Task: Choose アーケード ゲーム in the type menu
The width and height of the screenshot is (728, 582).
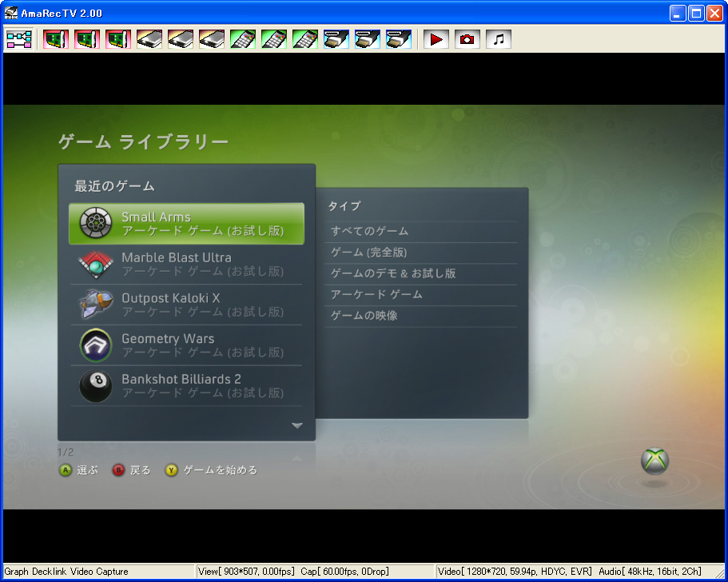Action: [x=421, y=295]
